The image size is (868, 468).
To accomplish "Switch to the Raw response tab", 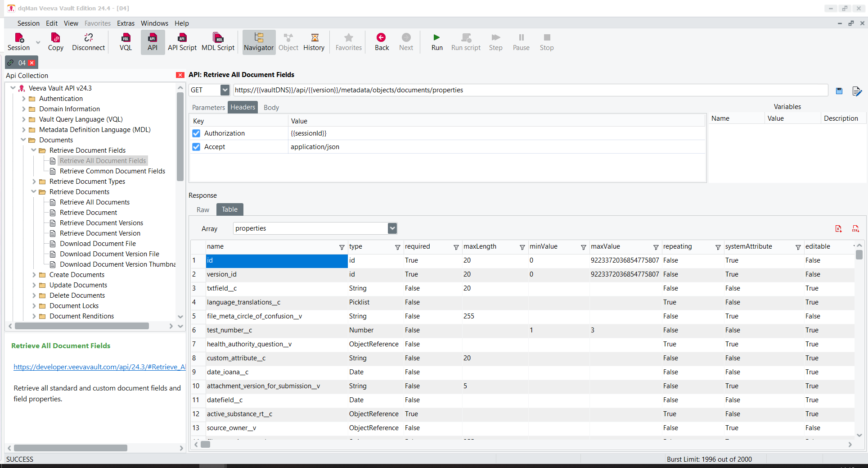I will pos(202,209).
